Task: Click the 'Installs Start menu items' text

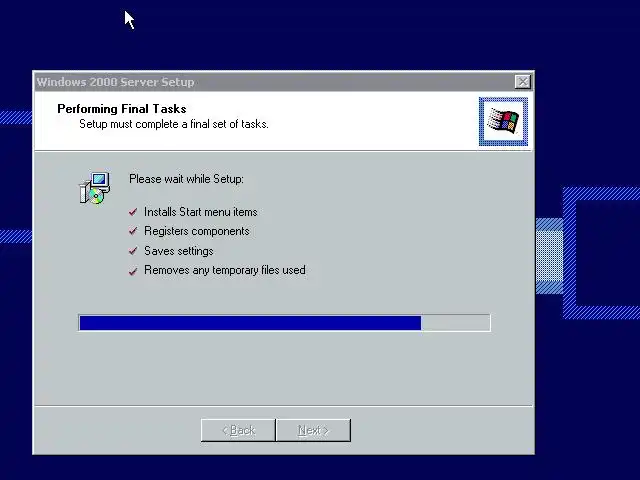Action: click(200, 212)
